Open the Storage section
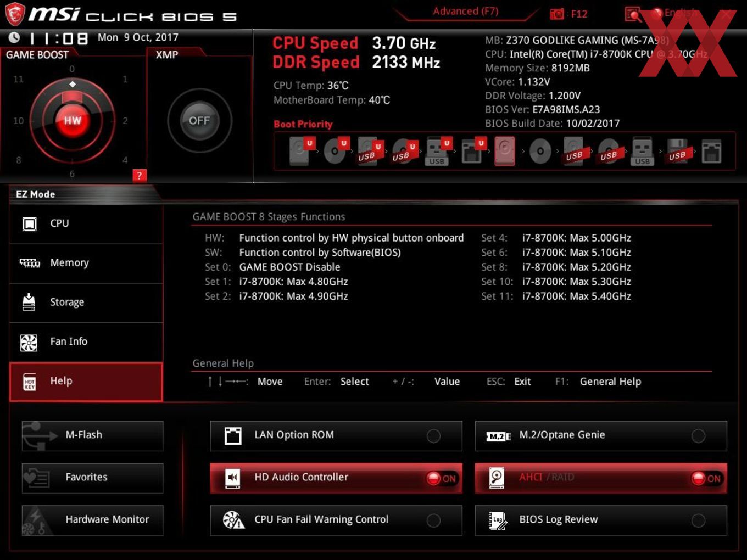Viewport: 747px width, 560px height. (86, 303)
